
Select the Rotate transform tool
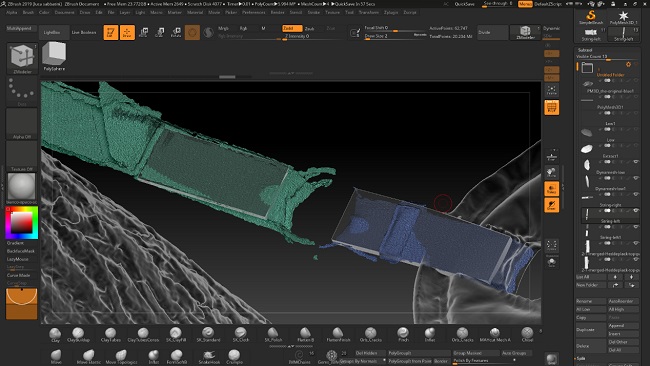click(176, 32)
